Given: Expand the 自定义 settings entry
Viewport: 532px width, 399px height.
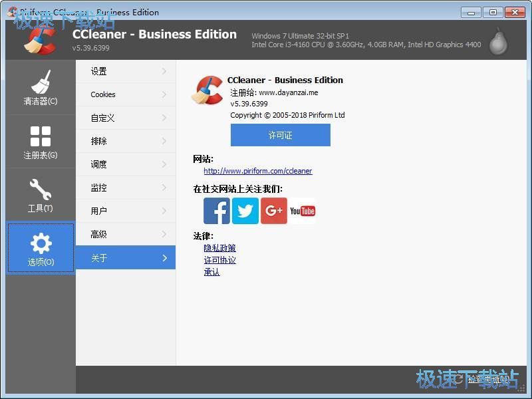Looking at the screenshot, I should coord(125,118).
